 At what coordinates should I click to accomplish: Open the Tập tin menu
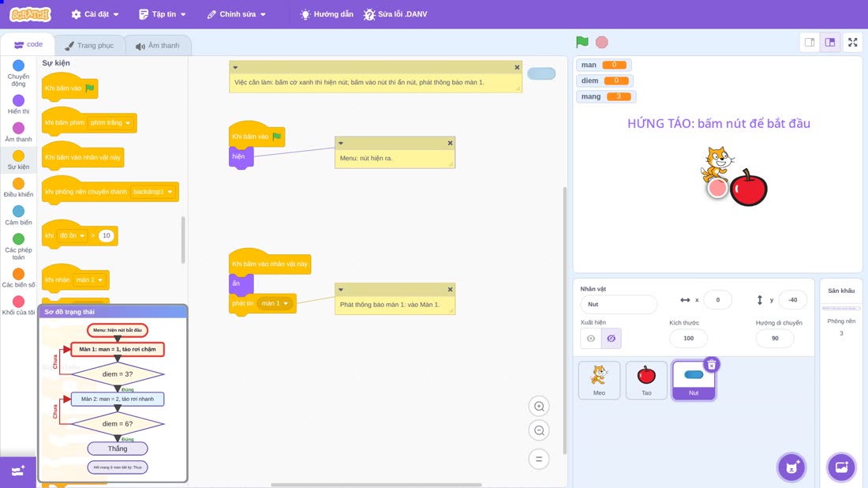coord(163,14)
